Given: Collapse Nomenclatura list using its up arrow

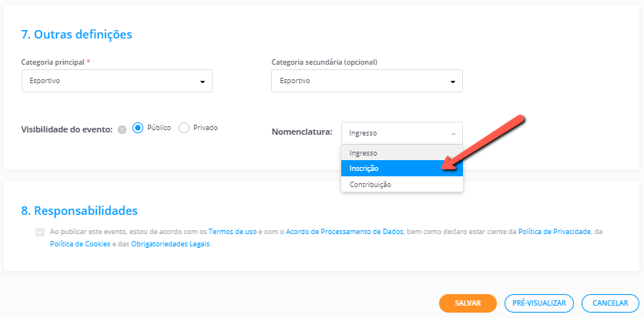Looking at the screenshot, I should (x=454, y=133).
